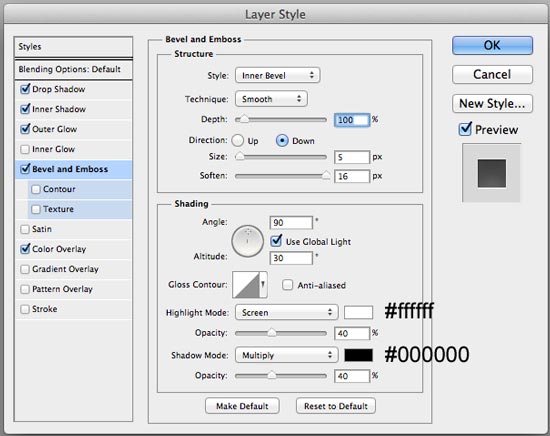The height and width of the screenshot is (436, 550).
Task: Click the Soften slider handle
Action: pos(326,175)
